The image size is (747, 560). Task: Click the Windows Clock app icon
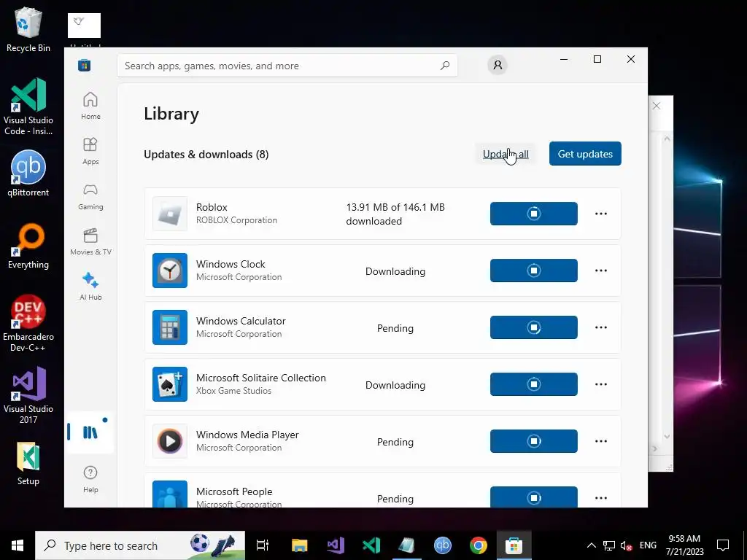coord(170,271)
